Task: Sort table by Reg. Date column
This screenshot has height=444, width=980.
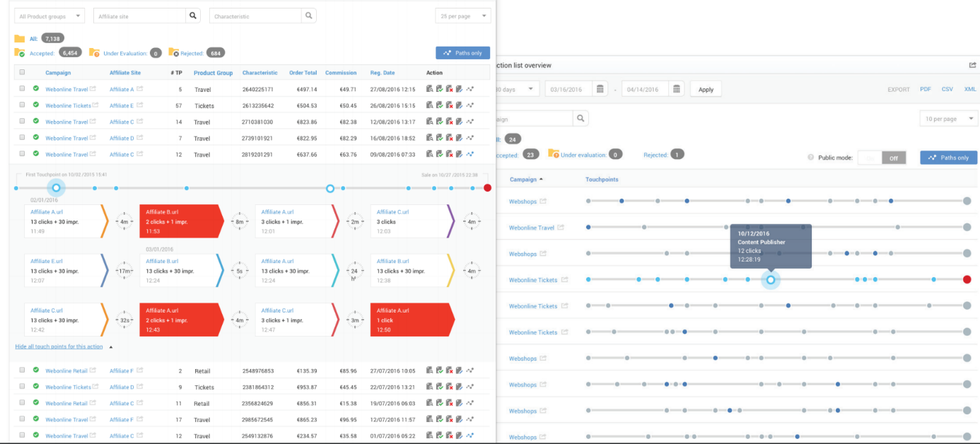Action: click(383, 73)
